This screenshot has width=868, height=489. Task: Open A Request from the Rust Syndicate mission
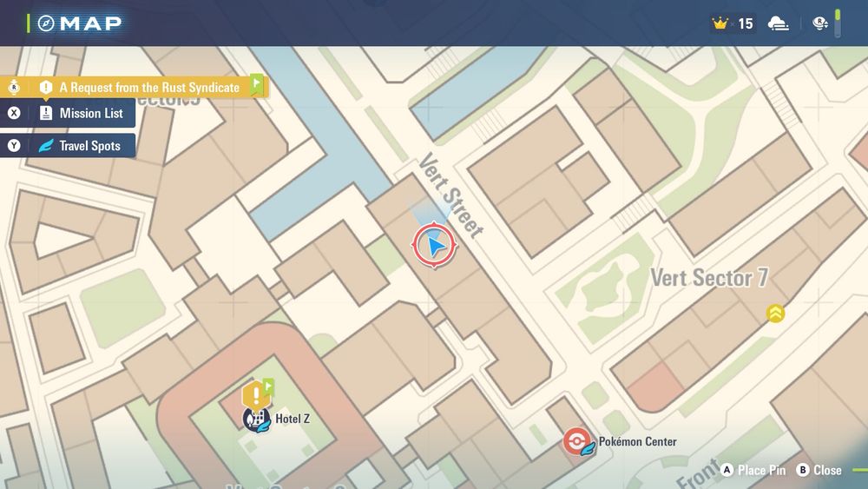click(x=134, y=87)
